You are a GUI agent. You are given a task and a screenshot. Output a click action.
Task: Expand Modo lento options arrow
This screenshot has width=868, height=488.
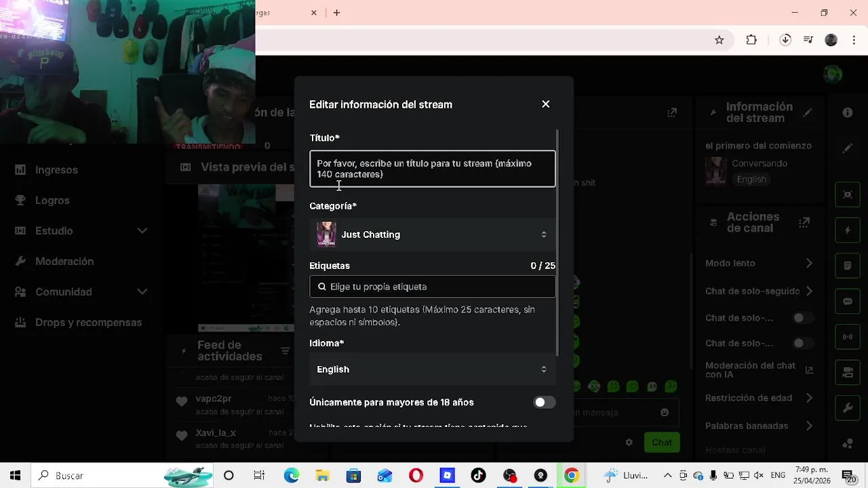tap(809, 263)
